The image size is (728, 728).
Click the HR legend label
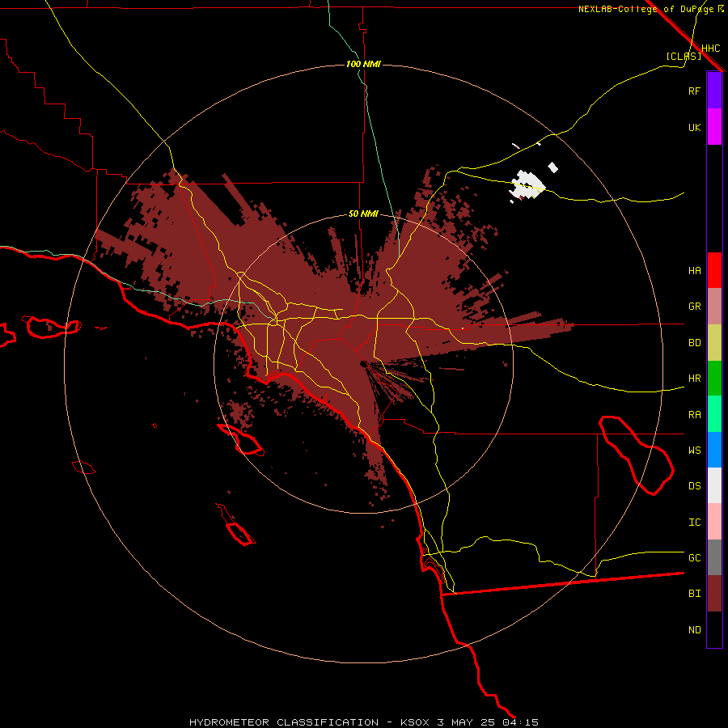click(x=694, y=379)
